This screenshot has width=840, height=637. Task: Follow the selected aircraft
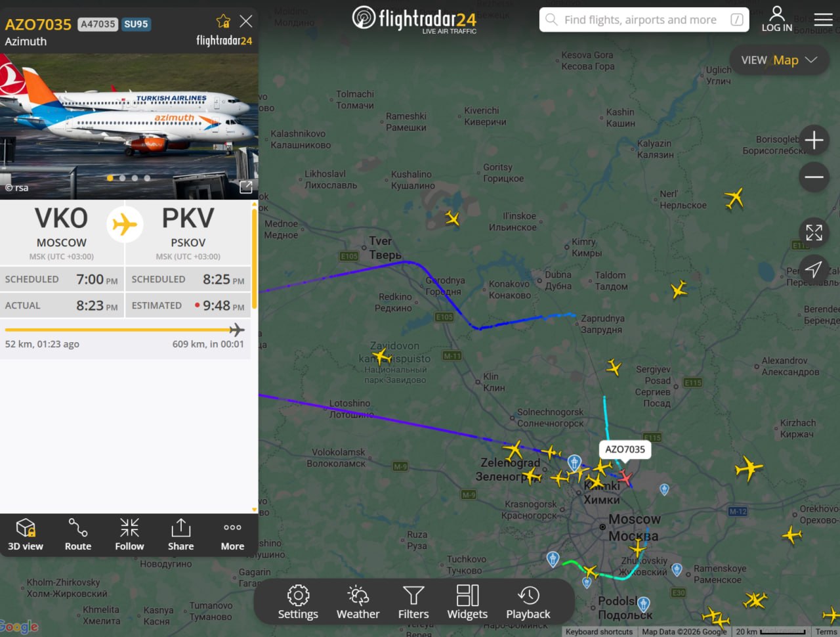point(129,535)
